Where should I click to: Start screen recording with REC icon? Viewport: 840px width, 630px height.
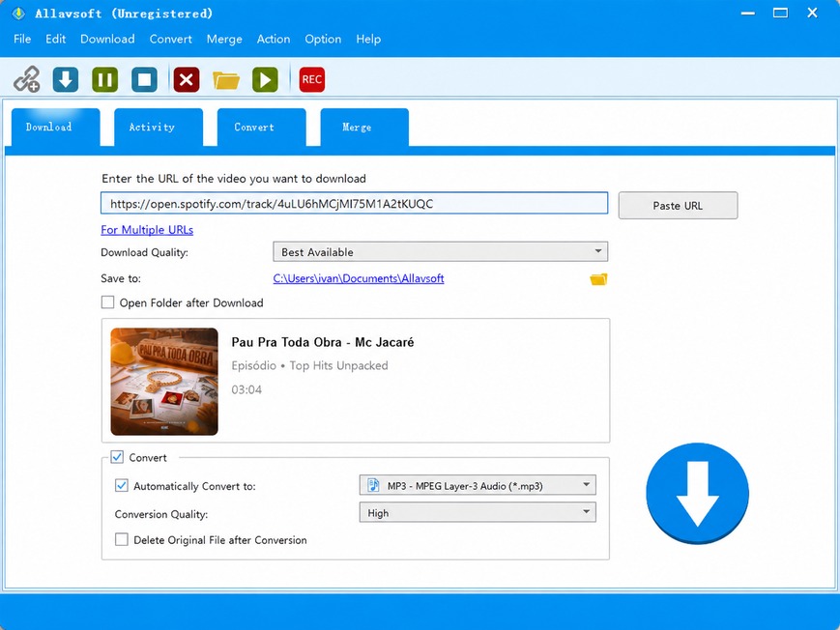point(312,79)
